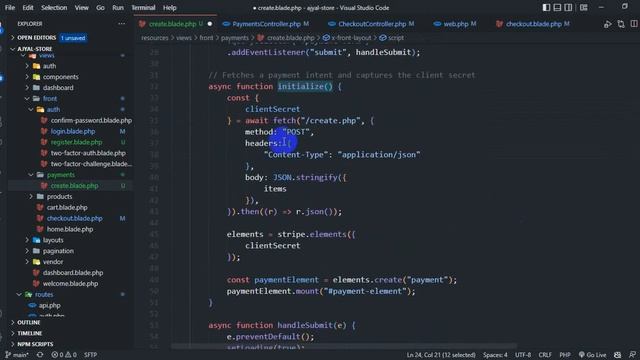
Task: Open the Selection menu
Action: click(x=54, y=7)
